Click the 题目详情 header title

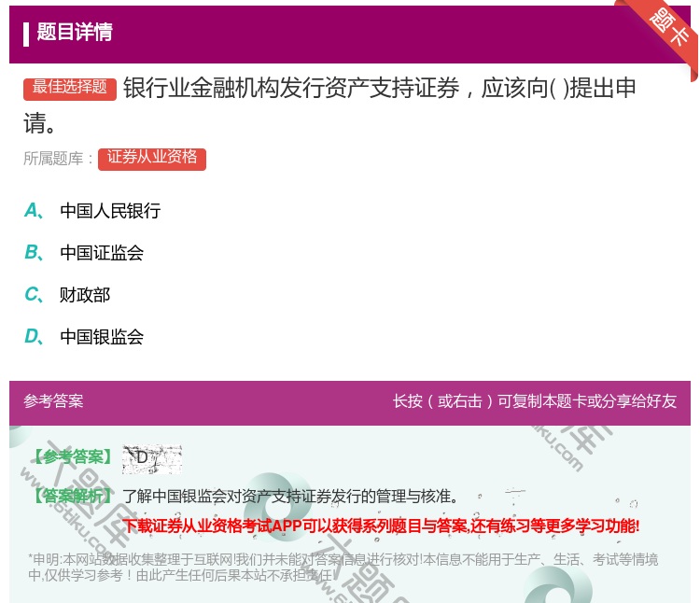point(75,32)
